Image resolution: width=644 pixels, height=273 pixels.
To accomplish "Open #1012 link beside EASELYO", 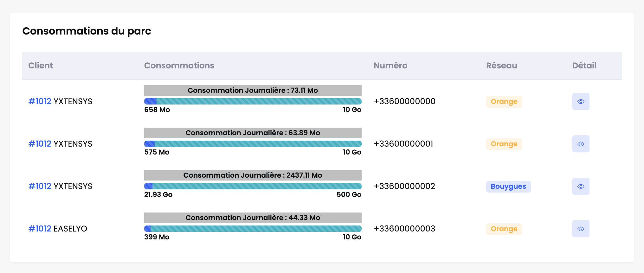I will 40,229.
